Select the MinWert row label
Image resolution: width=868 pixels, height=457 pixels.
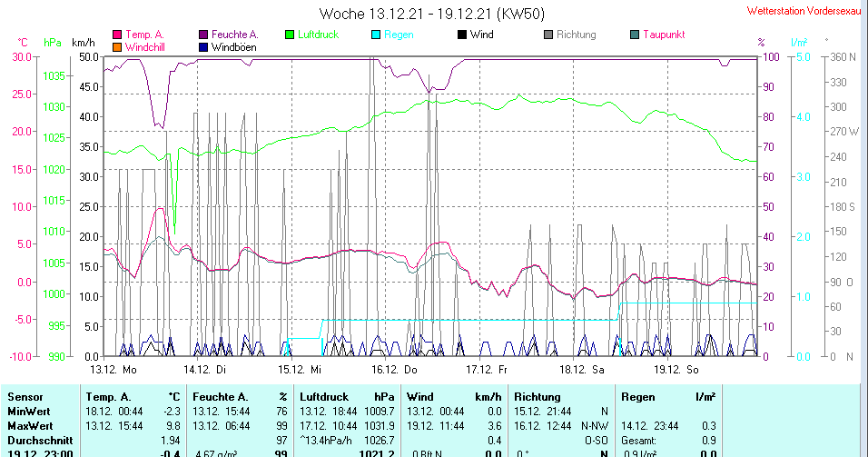[29, 411]
